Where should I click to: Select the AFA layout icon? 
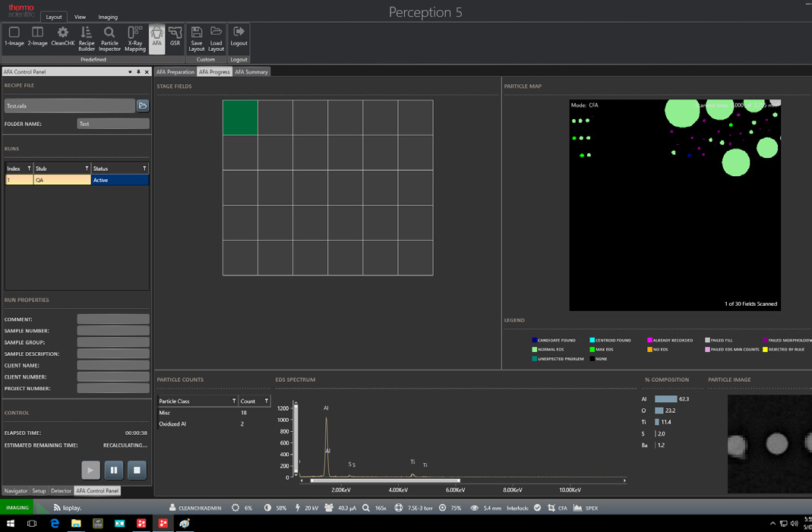point(157,39)
